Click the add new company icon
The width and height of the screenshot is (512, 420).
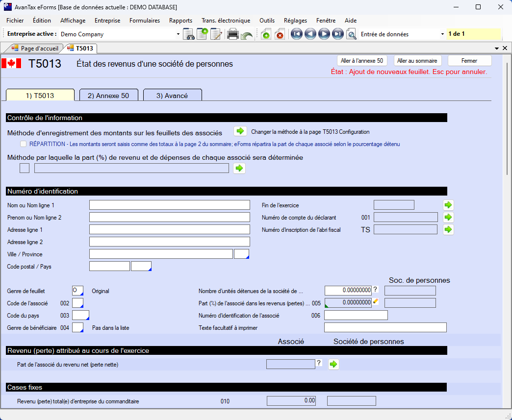tap(202, 34)
